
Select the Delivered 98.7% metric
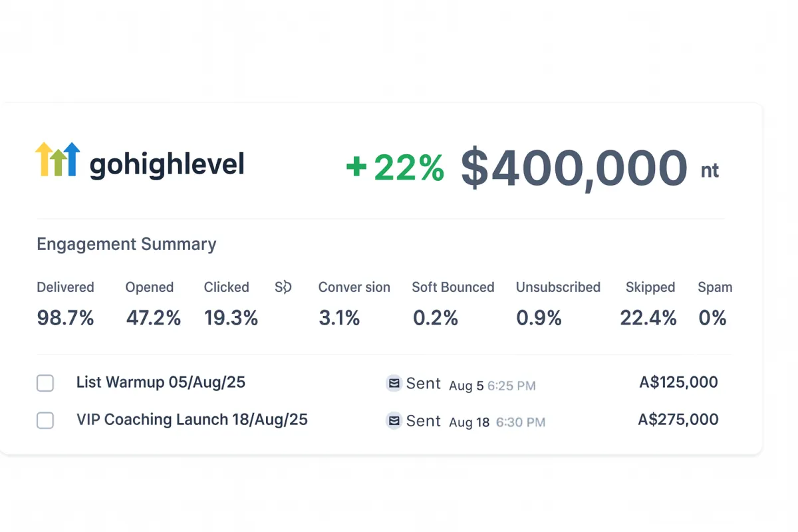tap(65, 318)
